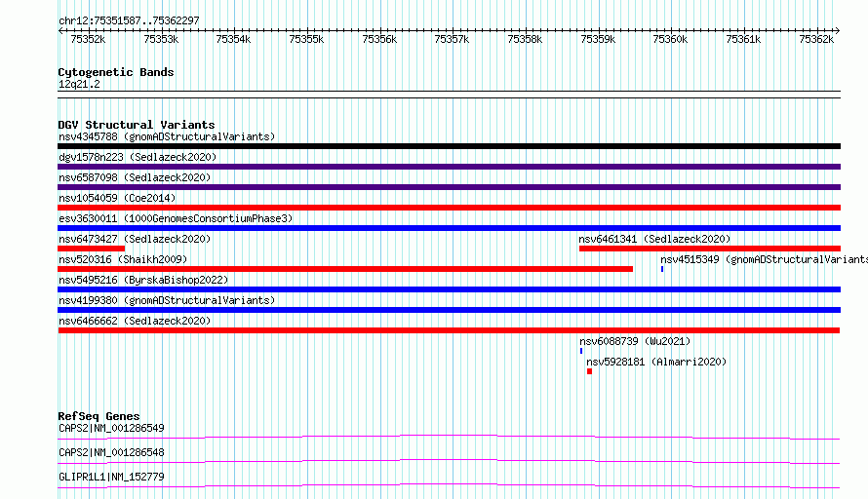The image size is (868, 499).
Task: Open the RefSeq Genes track heading
Action: (99, 416)
